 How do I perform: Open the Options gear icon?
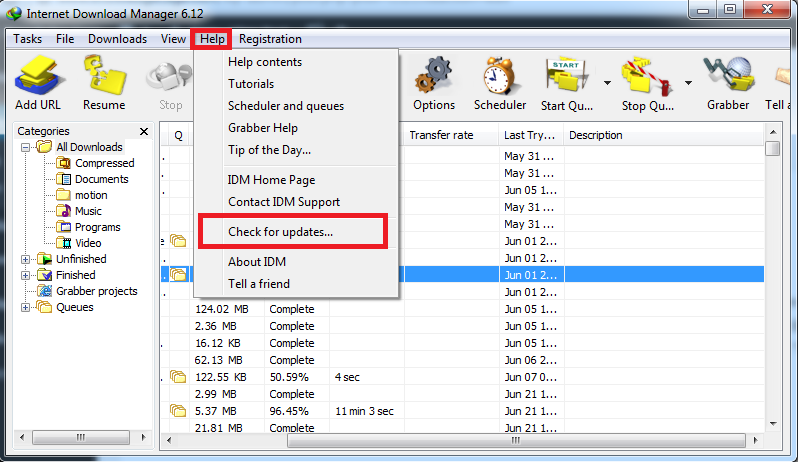434,75
